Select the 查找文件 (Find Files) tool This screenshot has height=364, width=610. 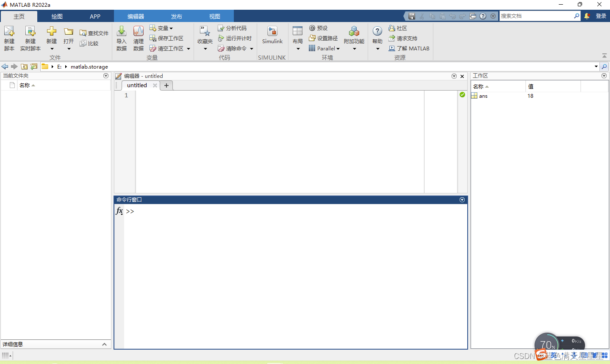(x=94, y=33)
